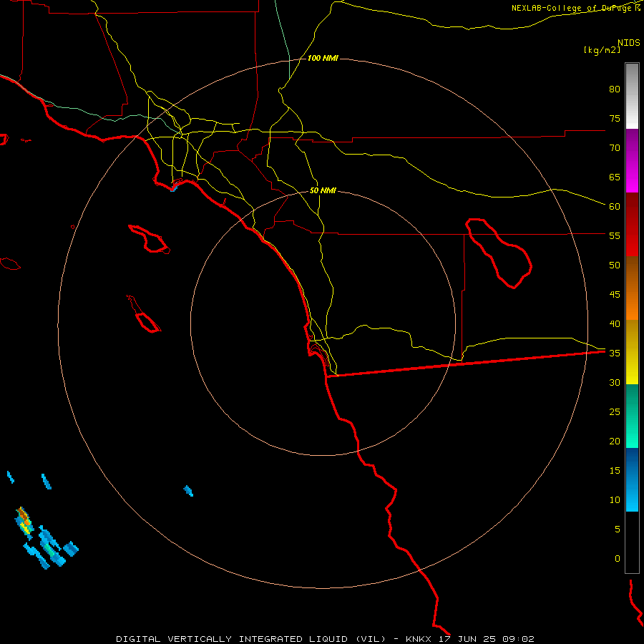The width and height of the screenshot is (644, 644).
Task: Click the 20 value on the scale
Action: coord(615,441)
